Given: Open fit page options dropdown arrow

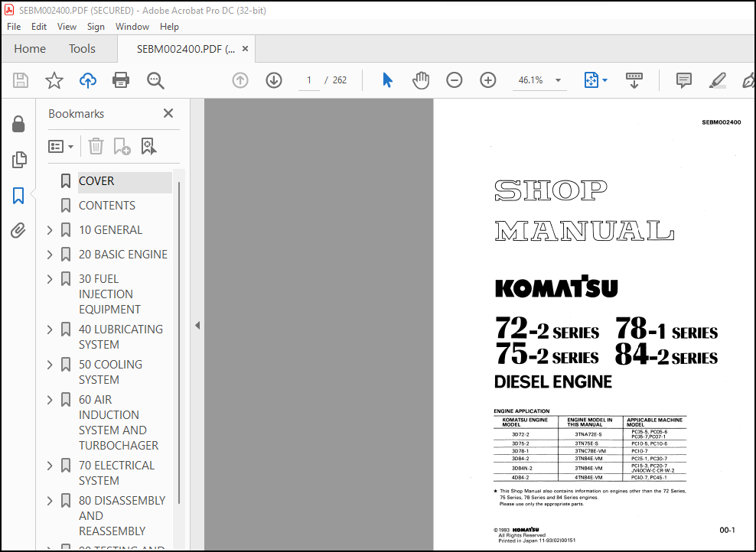Looking at the screenshot, I should click(x=604, y=80).
